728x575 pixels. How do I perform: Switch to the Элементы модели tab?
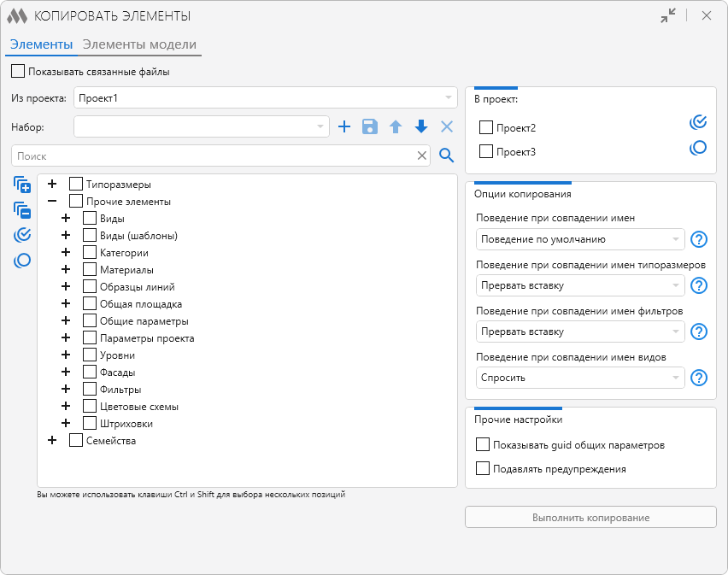138,44
